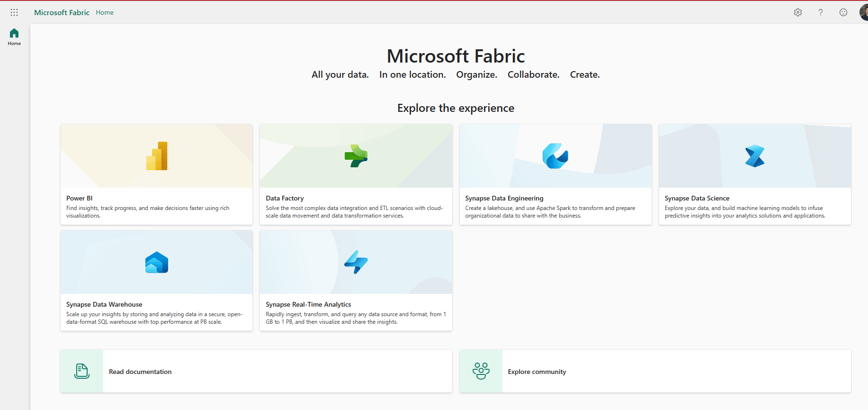
Task: Open the user profile avatar
Action: [864, 12]
